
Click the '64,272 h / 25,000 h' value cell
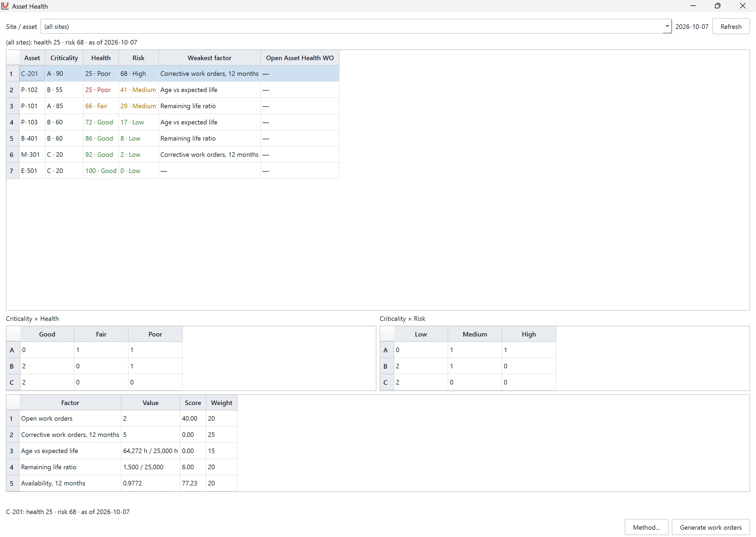(x=151, y=451)
